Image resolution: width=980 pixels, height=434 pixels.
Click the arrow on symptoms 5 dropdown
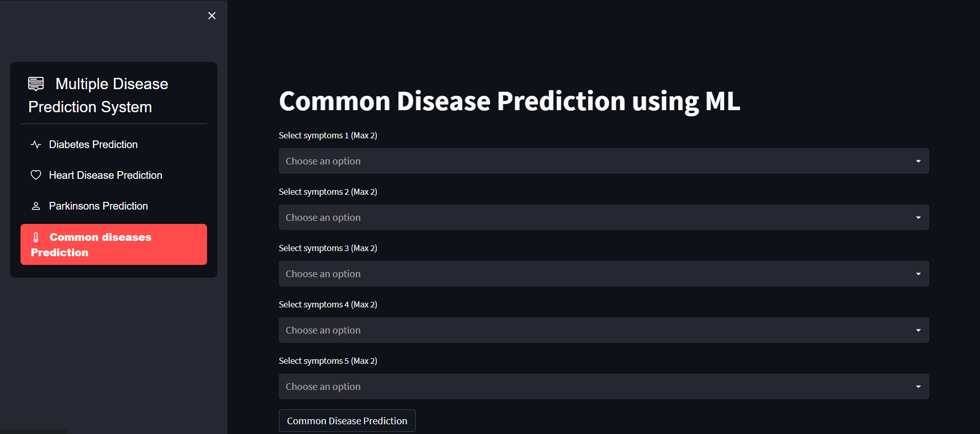(918, 387)
